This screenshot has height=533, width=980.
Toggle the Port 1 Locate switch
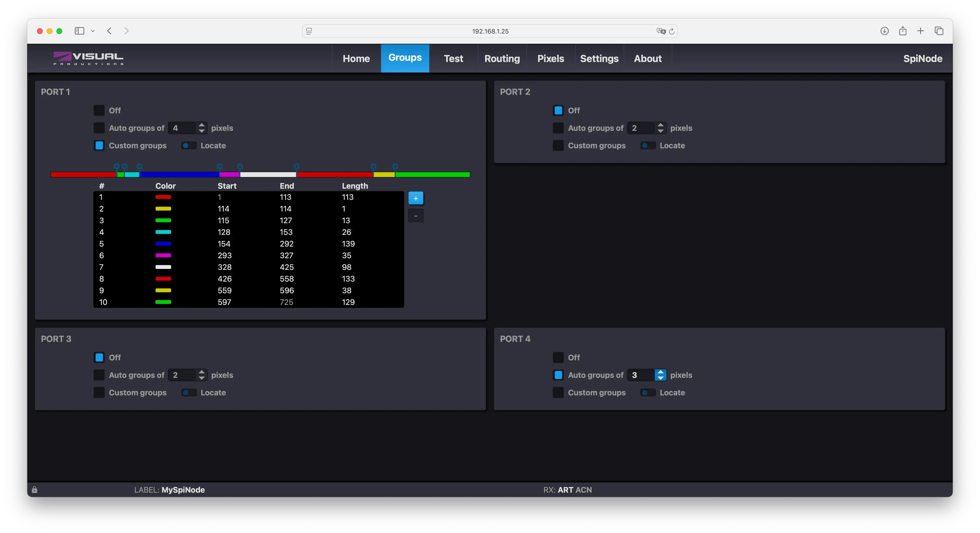[x=189, y=145]
